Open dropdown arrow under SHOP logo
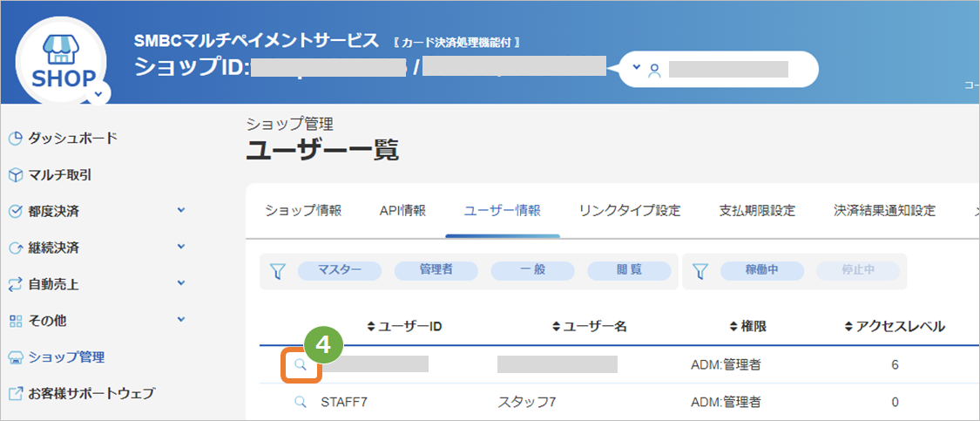 coord(98,95)
